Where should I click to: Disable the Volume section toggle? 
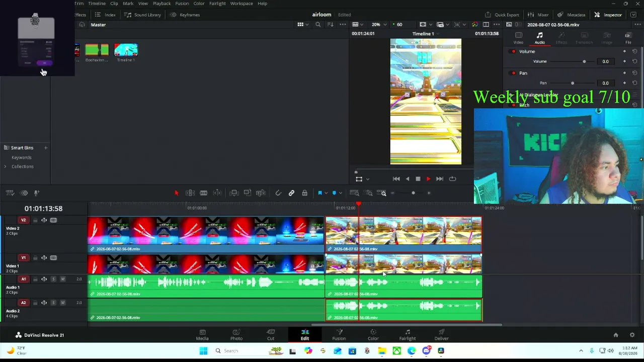coord(513,51)
